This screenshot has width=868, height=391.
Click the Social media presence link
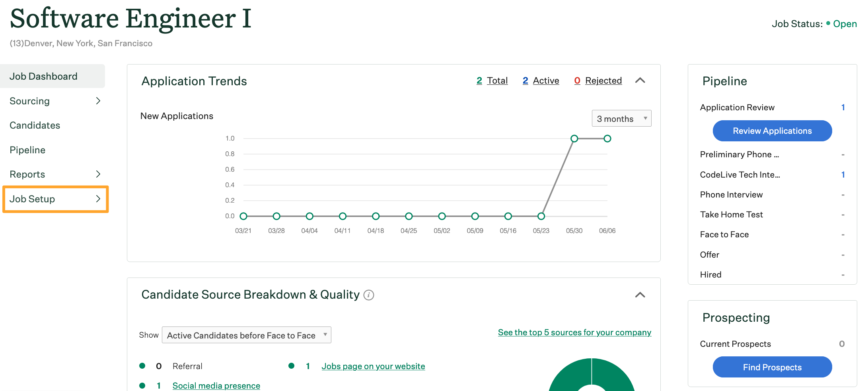click(216, 385)
